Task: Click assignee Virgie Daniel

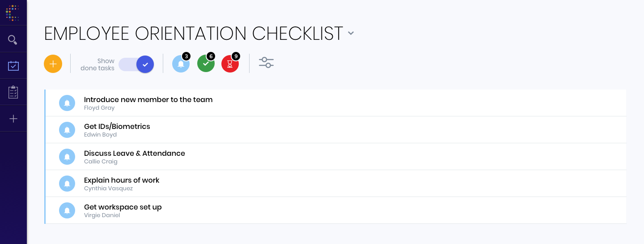Action: coord(102,215)
